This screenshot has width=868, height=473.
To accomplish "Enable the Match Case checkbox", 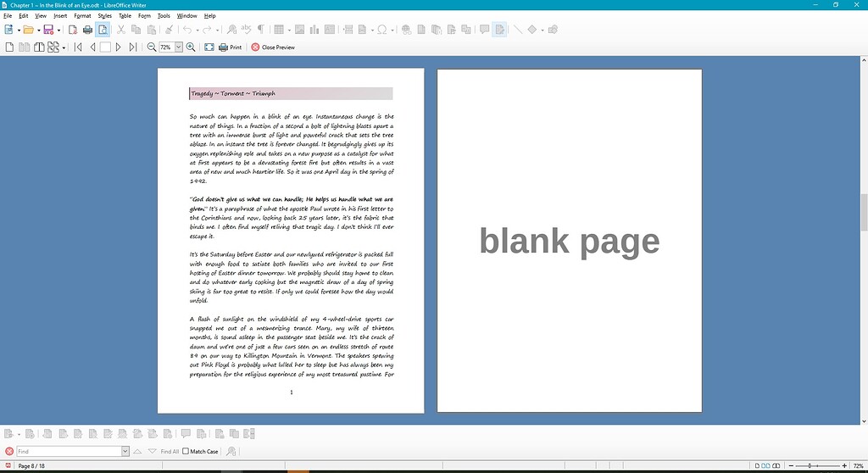I will coord(186,452).
